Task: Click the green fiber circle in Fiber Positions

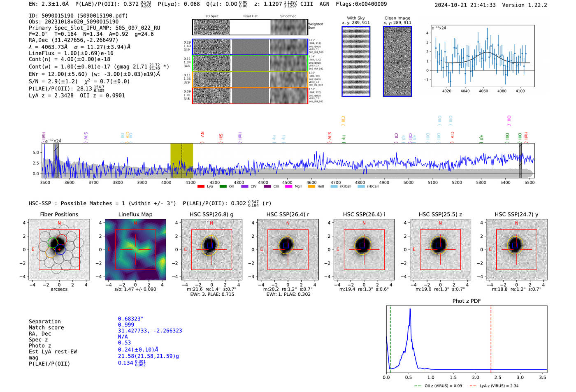Action: 53,243
